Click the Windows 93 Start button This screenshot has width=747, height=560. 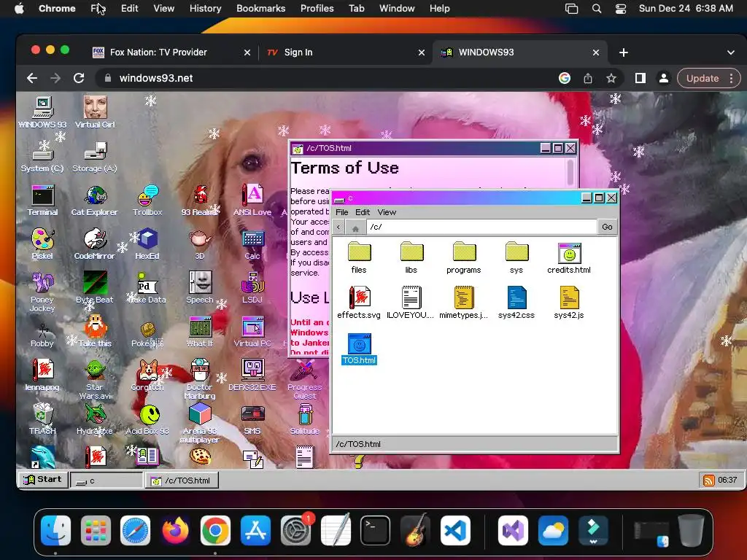click(x=43, y=480)
